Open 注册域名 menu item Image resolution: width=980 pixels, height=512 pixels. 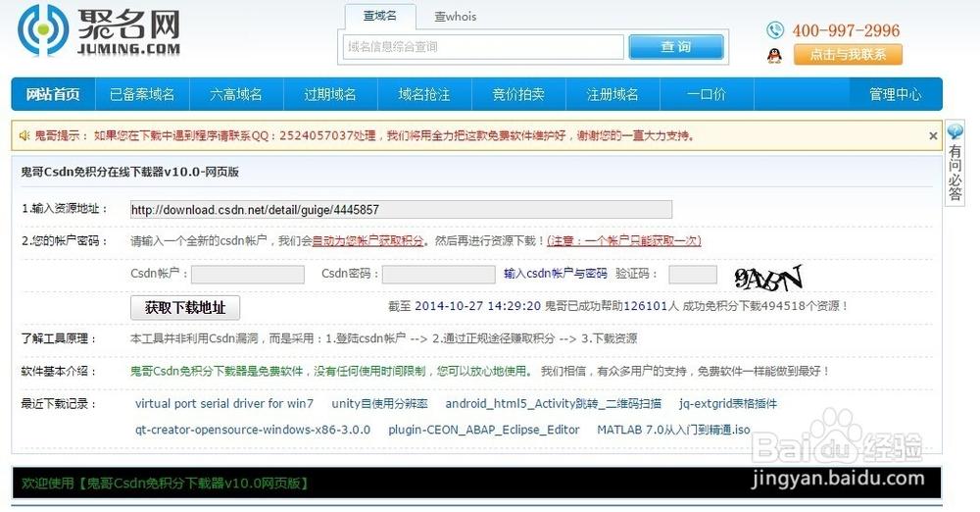point(612,94)
